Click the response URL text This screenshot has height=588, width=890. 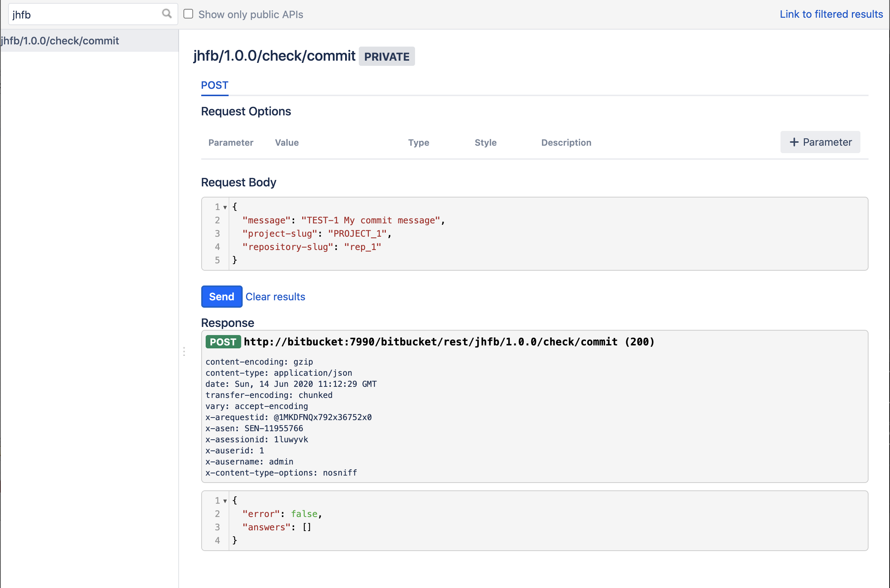(x=449, y=342)
